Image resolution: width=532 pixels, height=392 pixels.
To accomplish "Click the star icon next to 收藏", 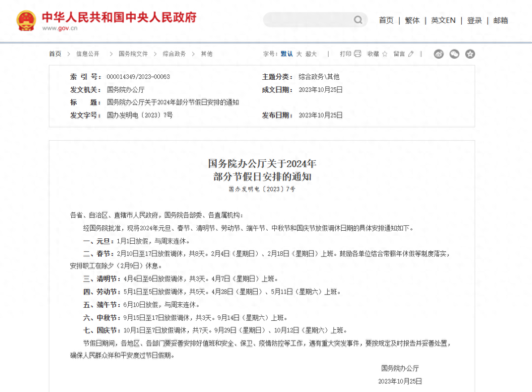I will coord(385,54).
